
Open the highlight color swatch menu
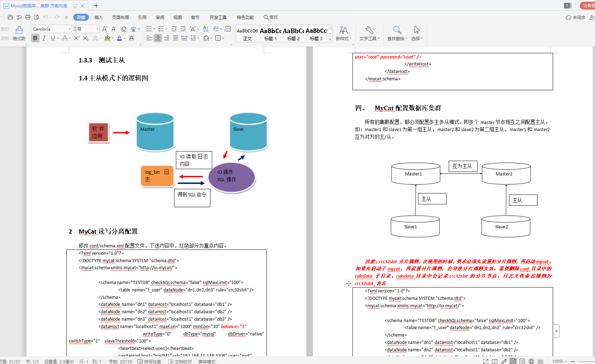coord(112,38)
